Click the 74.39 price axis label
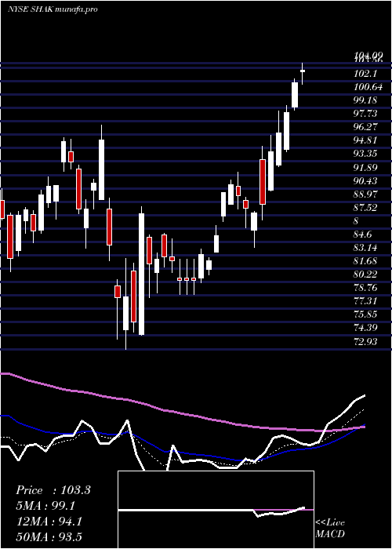Screen dimensions: 392x549 point(365,328)
